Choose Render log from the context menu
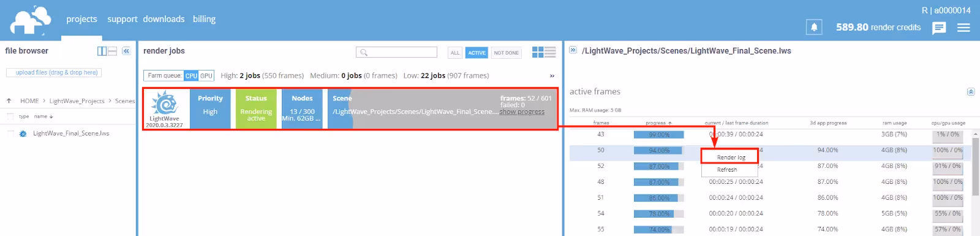The width and height of the screenshot is (980, 236). (731, 158)
